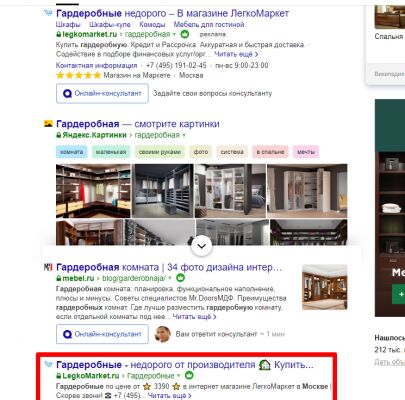This screenshot has height=400, width=405.
Task: Open fourth image with corner white wardrobe
Action: tap(307, 191)
